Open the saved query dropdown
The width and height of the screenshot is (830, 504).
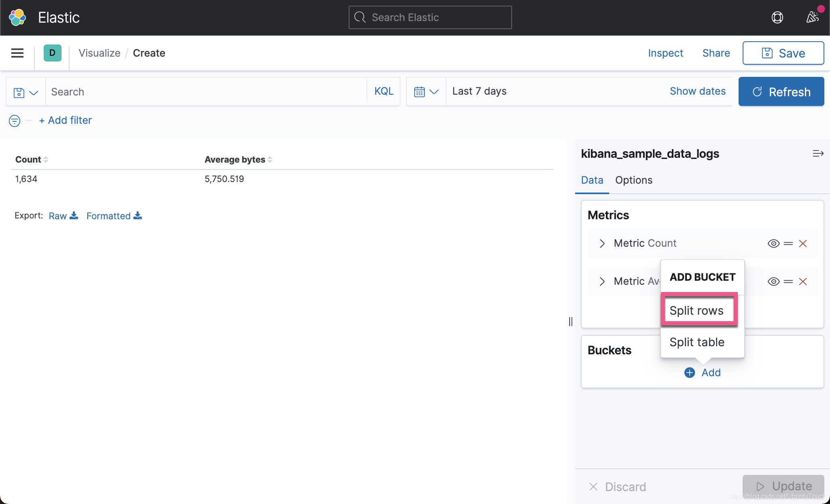click(25, 92)
